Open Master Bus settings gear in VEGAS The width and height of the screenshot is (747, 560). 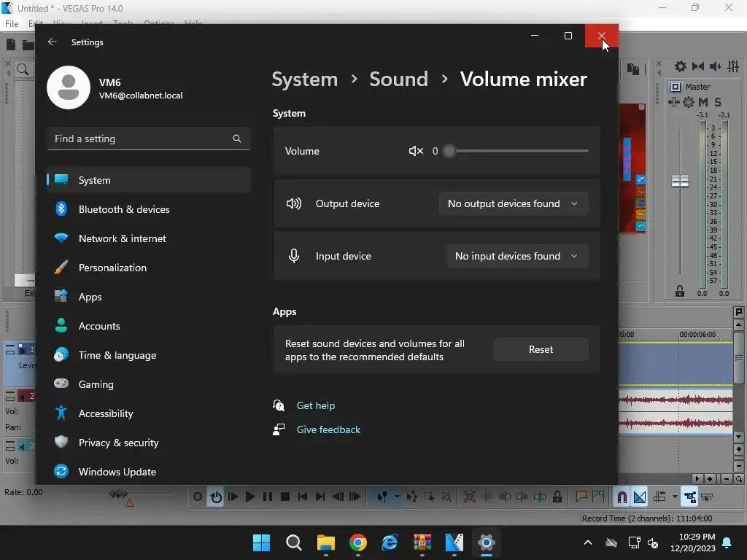681,66
